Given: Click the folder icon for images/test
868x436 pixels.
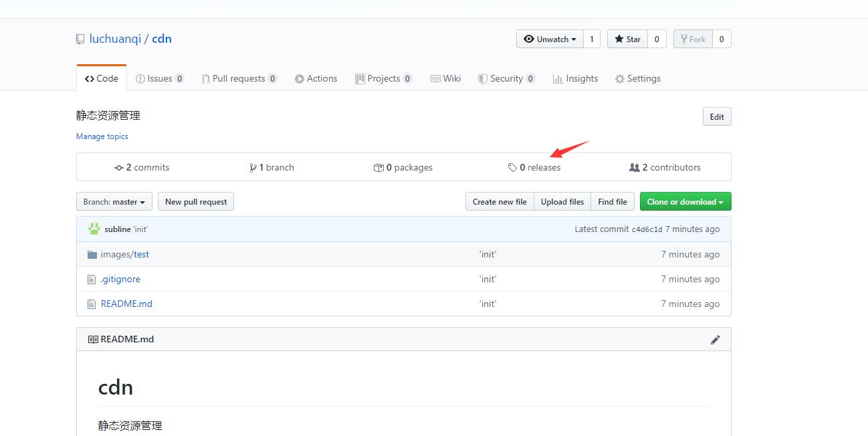Looking at the screenshot, I should point(92,255).
